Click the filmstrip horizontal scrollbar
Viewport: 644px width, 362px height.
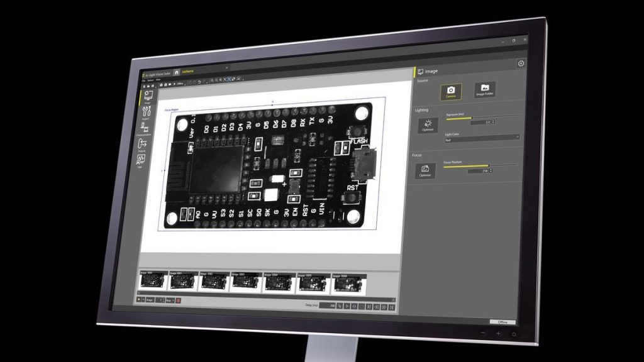click(x=266, y=295)
